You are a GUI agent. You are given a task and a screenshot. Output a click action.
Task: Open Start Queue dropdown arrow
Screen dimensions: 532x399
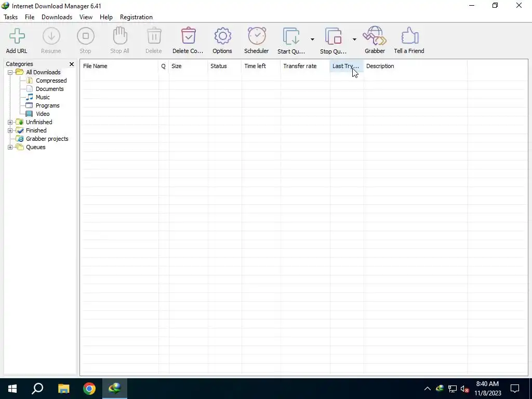[312, 39]
